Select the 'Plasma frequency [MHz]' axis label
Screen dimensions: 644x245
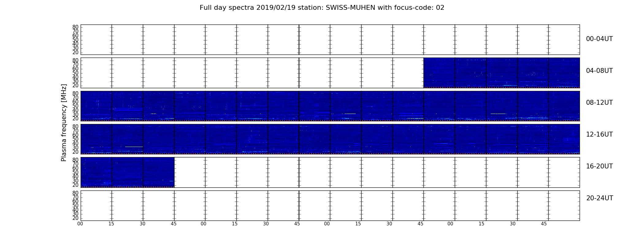click(64, 123)
